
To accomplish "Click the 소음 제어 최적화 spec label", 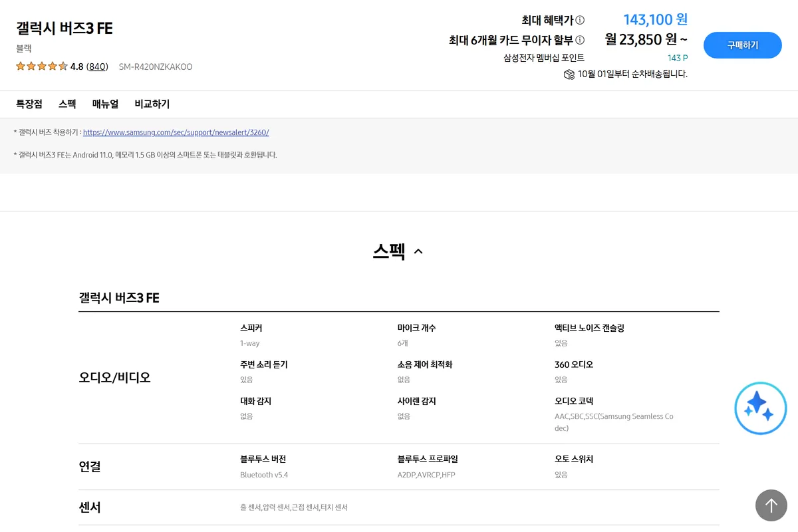I will tap(425, 364).
